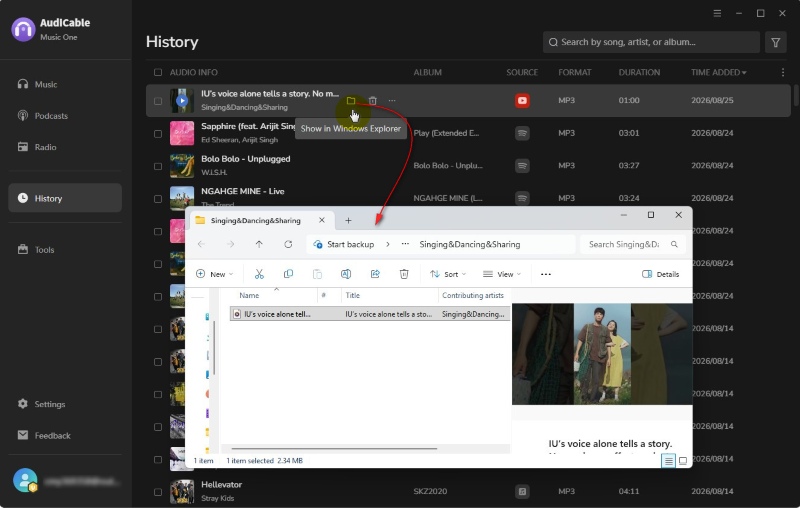
Task: Click the DURATION column header
Action: coord(639,72)
